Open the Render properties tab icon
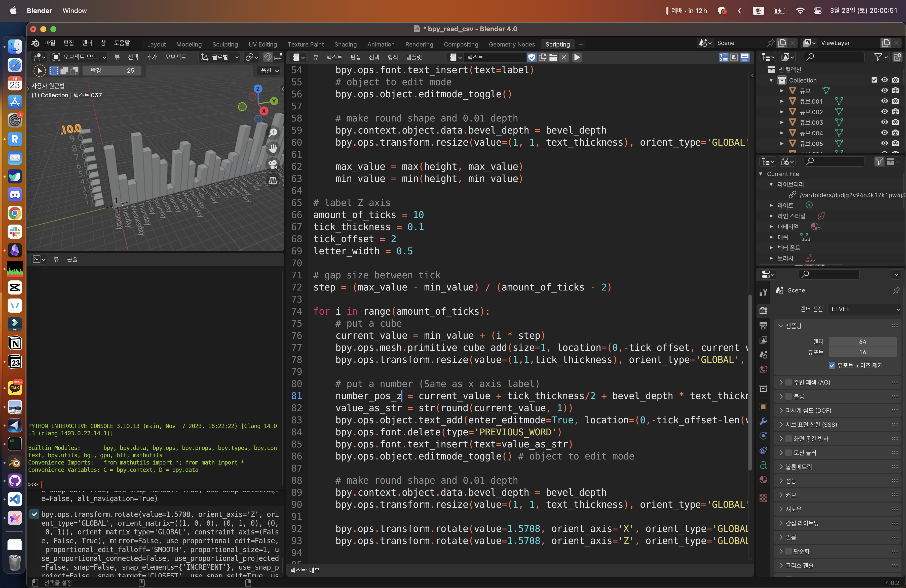Image resolution: width=906 pixels, height=588 pixels. tap(763, 311)
